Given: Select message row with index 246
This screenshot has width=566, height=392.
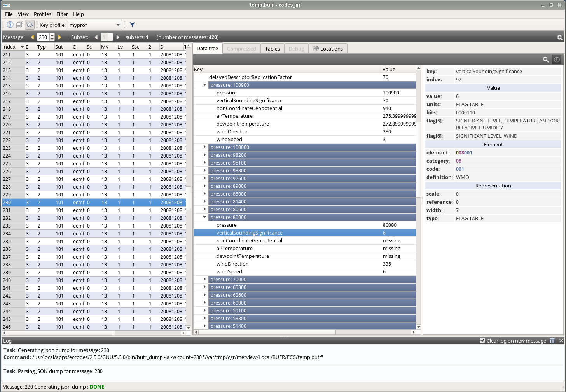Looking at the screenshot, I should (x=93, y=327).
